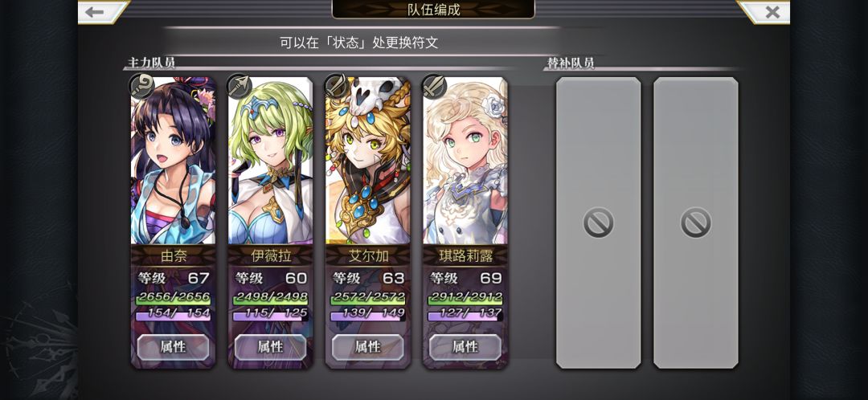Screen dimensions: 868x400
Task: Select 艾尔加 character portrait
Action: (x=368, y=161)
